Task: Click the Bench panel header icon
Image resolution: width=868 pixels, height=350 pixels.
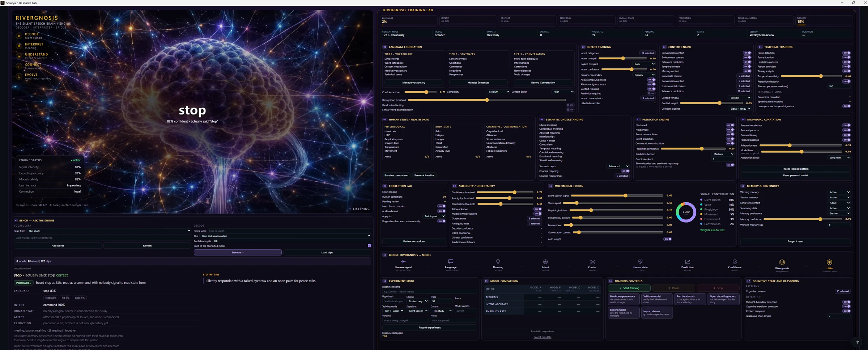Action: click(16, 220)
